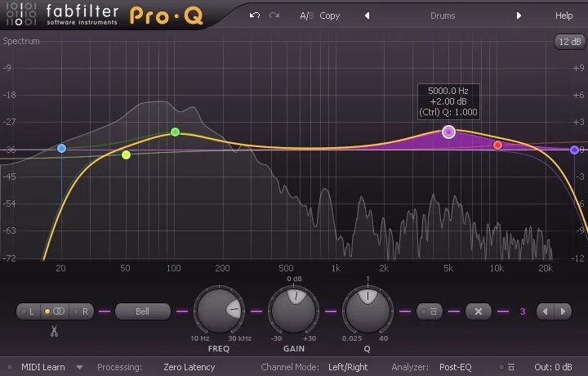Click the +2.00 dB value in tooltip
The width and height of the screenshot is (588, 376).
[x=448, y=101]
